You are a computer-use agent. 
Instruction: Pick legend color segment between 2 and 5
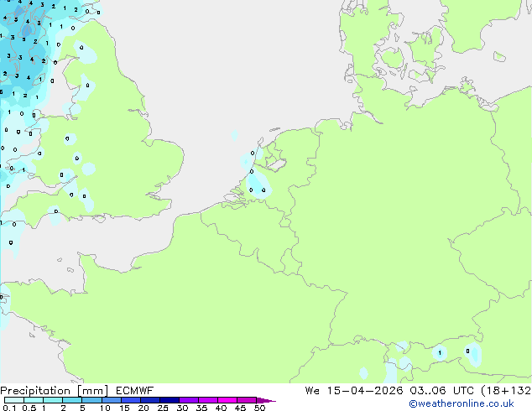72,400
